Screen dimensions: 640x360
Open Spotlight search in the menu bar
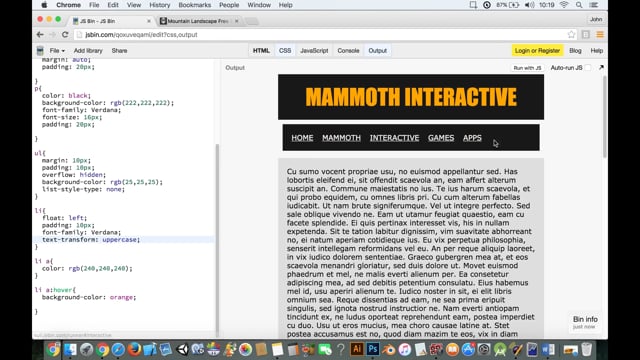click(579, 5)
